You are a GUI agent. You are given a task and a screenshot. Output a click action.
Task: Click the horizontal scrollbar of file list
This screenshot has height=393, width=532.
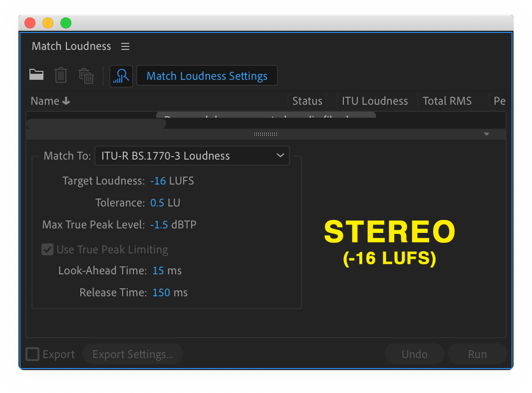96,124
